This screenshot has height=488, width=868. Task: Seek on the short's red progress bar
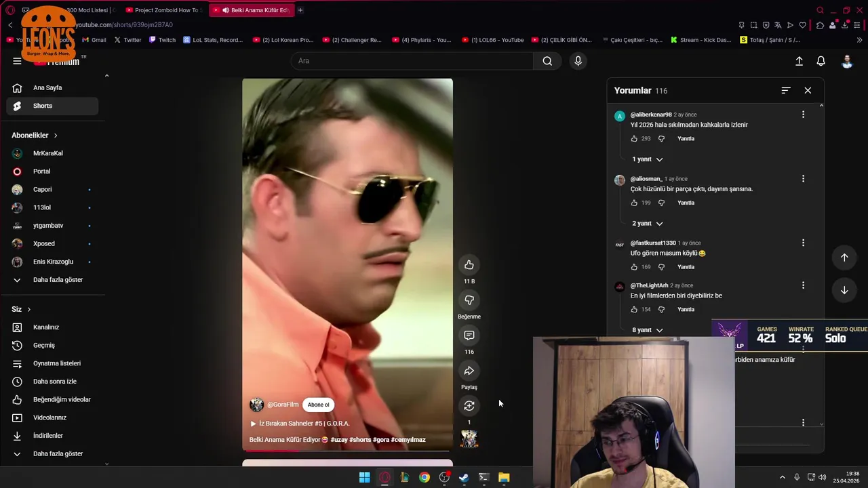tap(347, 450)
